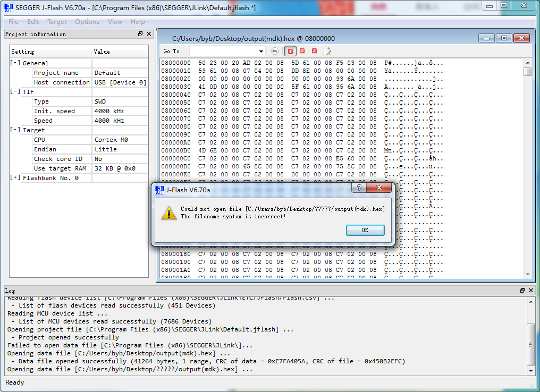Click the 'Failed to open data file' log line
The image size is (540, 392).
pyautogui.click(x=130, y=345)
